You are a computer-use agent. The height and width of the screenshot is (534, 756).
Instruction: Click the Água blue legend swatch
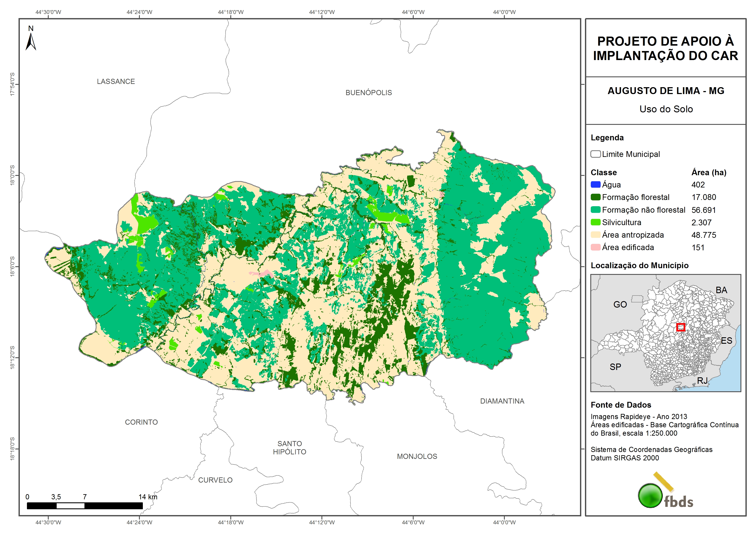coord(595,185)
